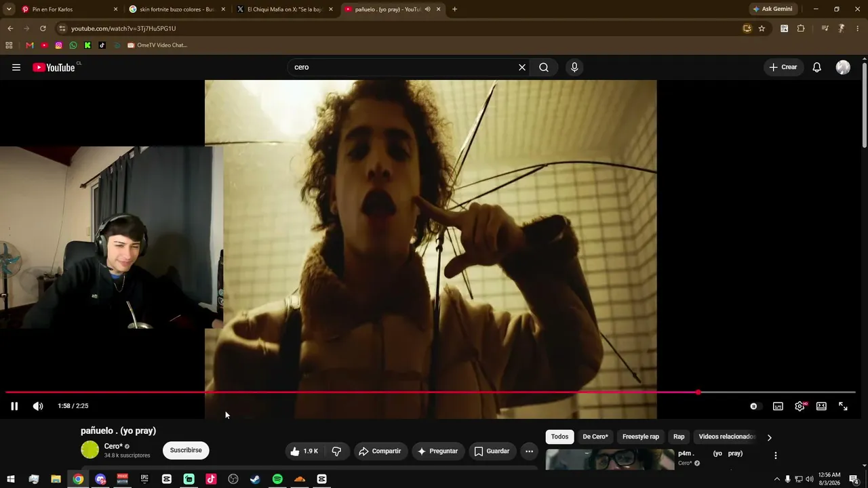Screen dimensions: 868x488
Task: Open the Gmail bookmark
Action: pyautogui.click(x=30, y=45)
